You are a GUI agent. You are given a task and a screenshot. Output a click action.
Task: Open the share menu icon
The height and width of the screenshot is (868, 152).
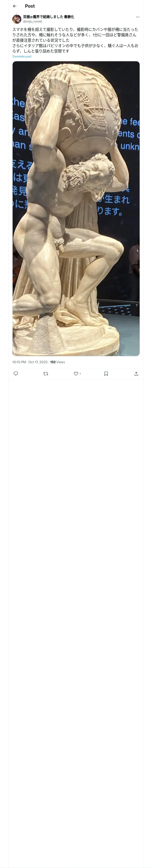pos(136,373)
